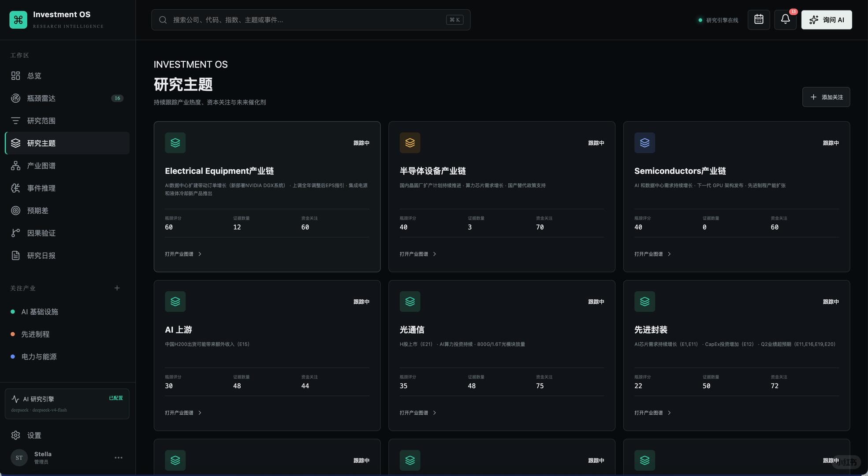868x476 pixels.
Task: Click the 事件推理 brain icon
Action: (x=16, y=188)
